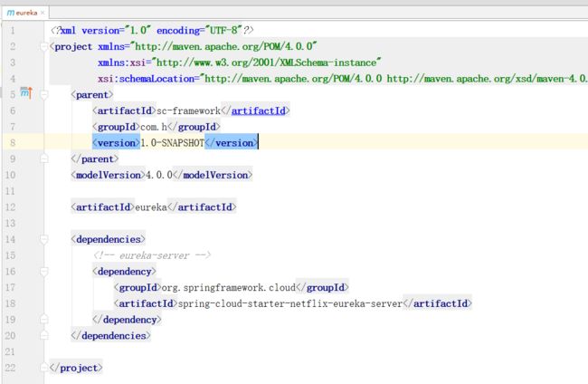588x384 pixels.
Task: Click on org.springframework.cloud groupId value
Action: point(228,287)
